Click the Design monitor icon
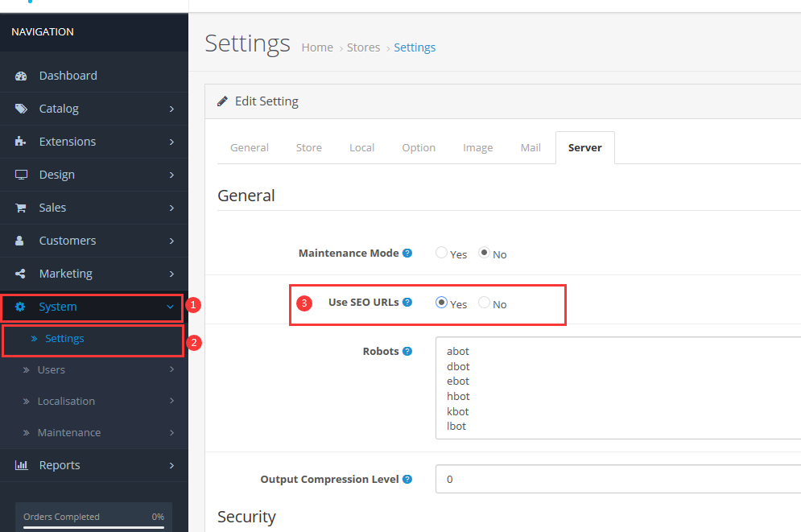The image size is (801, 532). [x=22, y=175]
